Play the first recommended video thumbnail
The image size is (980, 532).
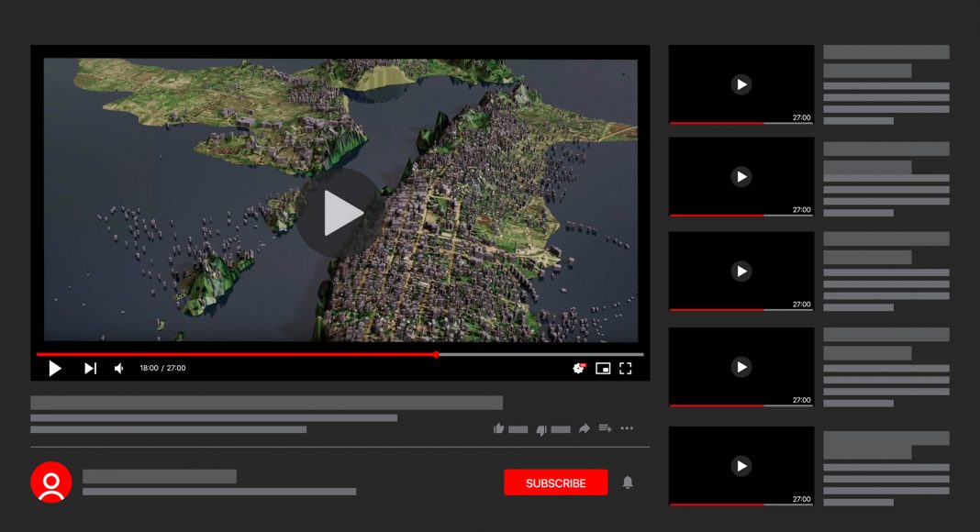click(741, 84)
